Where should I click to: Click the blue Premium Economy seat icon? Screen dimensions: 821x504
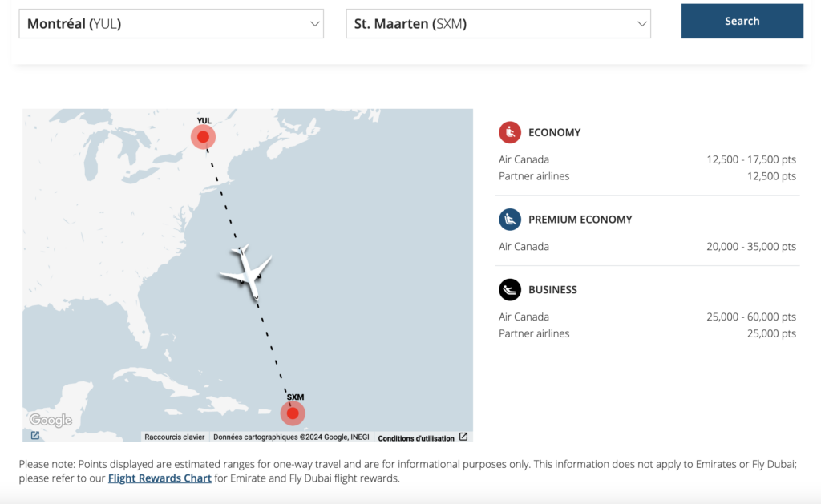coord(510,219)
